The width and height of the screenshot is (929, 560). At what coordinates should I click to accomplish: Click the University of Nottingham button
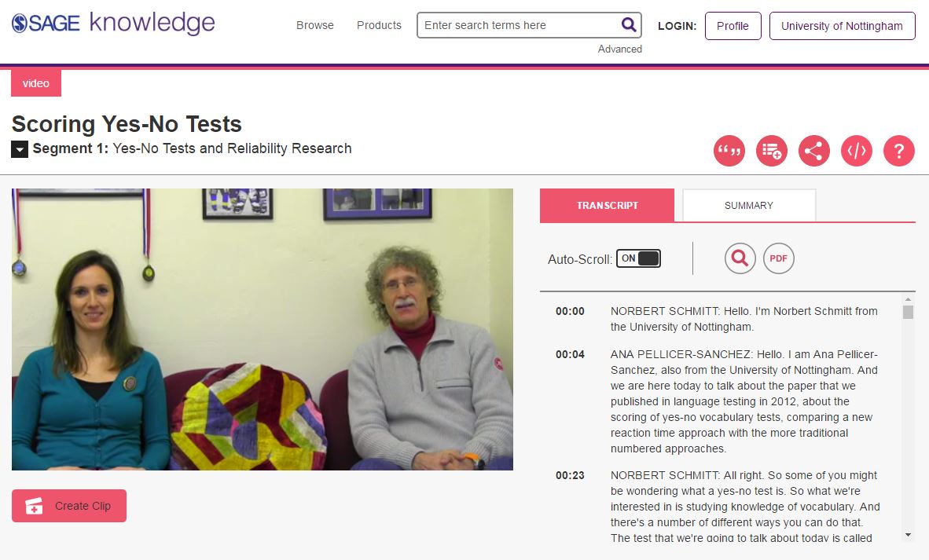[842, 26]
